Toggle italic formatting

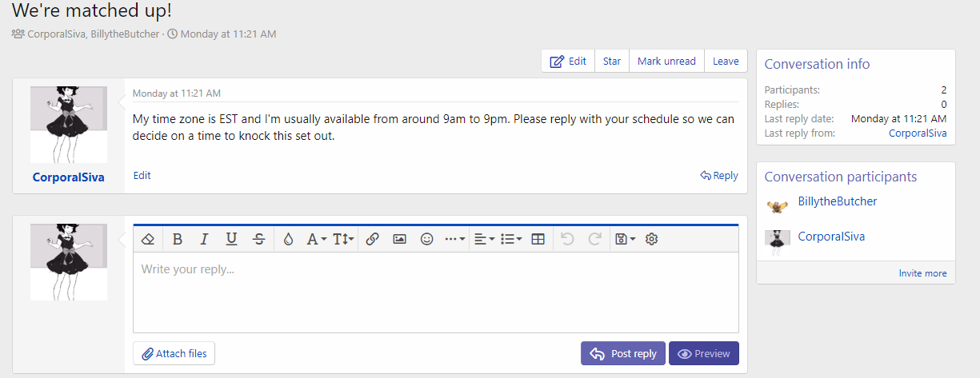point(204,239)
